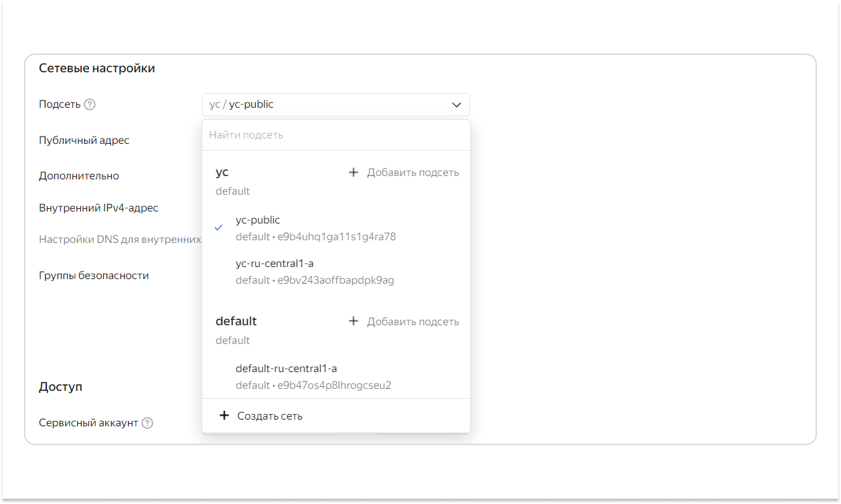Viewport: 841px width, 504px height.
Task: Click the help icon beside Сервисный аккаунт
Action: pos(147,423)
